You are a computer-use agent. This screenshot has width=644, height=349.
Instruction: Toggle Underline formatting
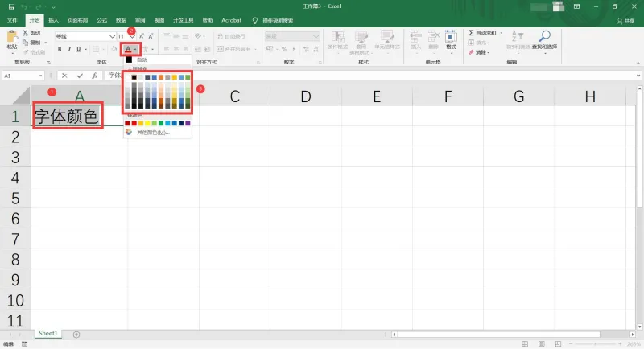[x=78, y=49]
